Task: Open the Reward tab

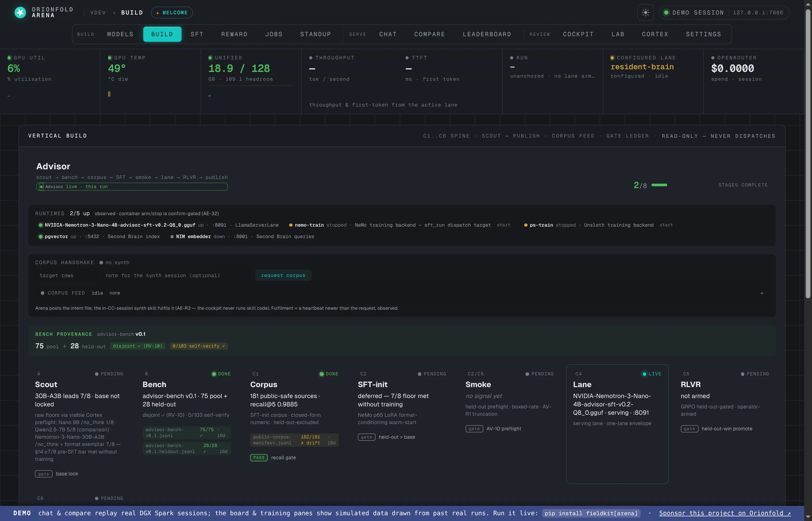Action: click(x=234, y=34)
